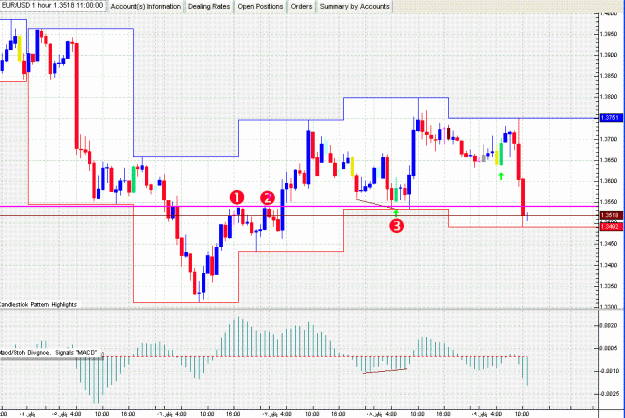Click the red 1.3492 price label
The height and width of the screenshot is (418, 625).
(x=610, y=227)
